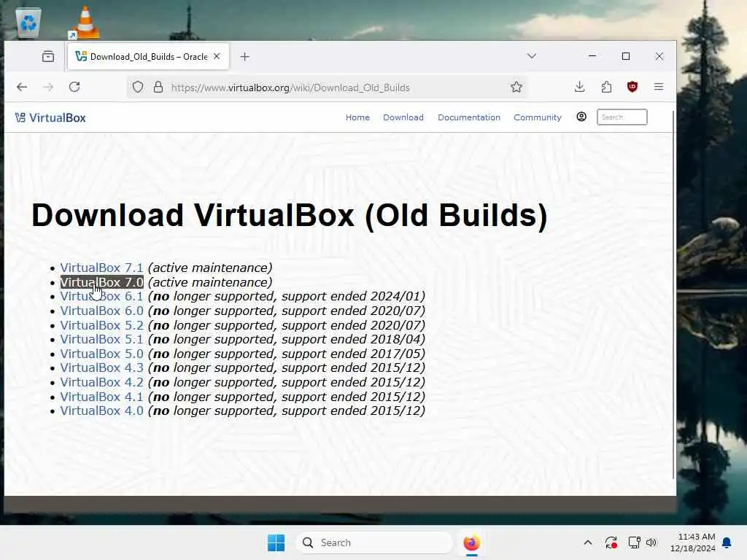Open the VirtualBox 7.1 builds link
This screenshot has width=747, height=560.
[x=101, y=268]
